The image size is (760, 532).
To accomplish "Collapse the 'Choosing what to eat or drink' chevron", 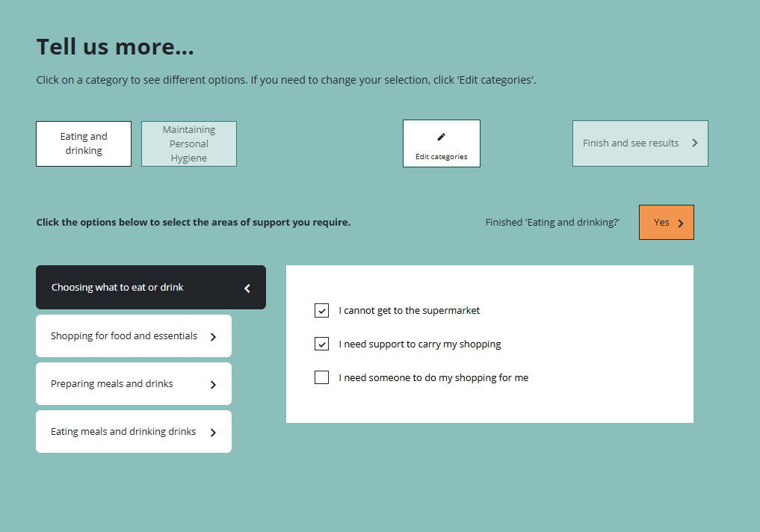I will 247,288.
